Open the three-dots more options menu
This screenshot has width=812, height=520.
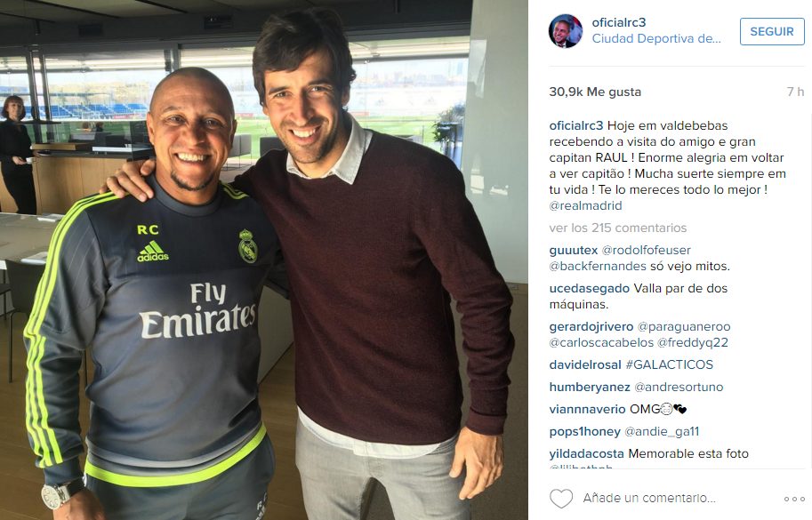(x=794, y=499)
